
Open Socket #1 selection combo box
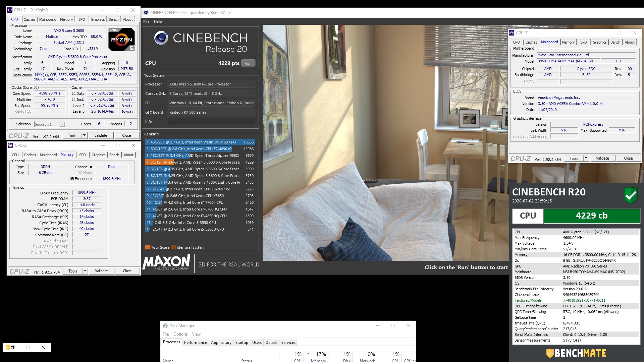(x=50, y=124)
